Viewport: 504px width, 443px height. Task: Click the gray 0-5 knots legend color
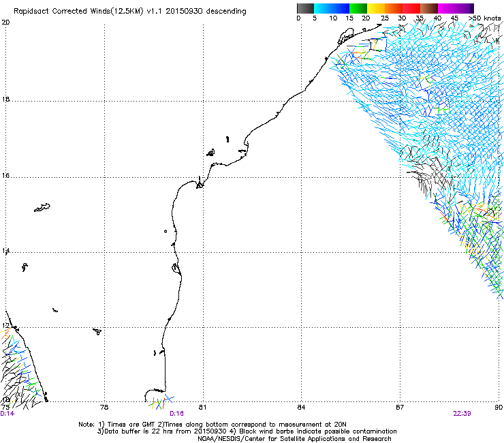pos(305,8)
